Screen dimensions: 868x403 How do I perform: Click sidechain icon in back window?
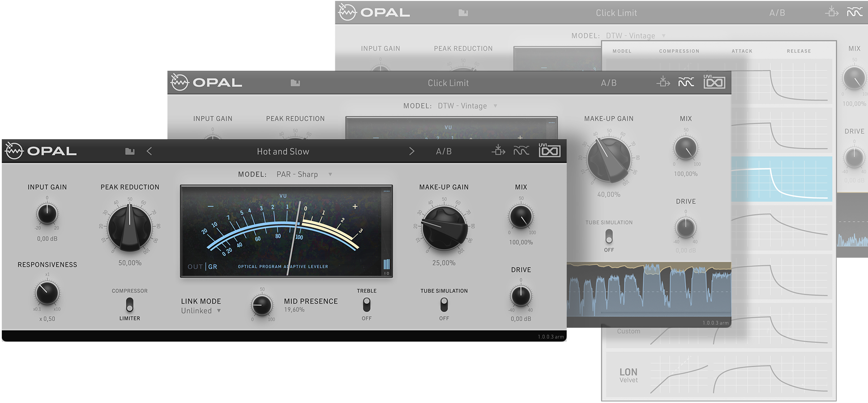(x=832, y=12)
